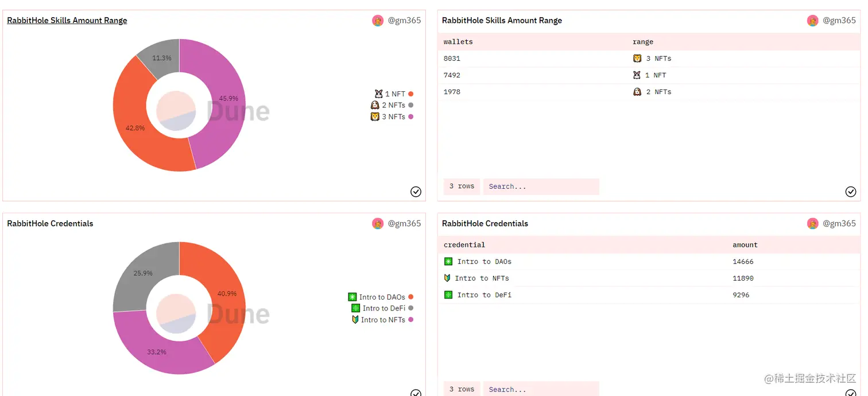Click RabbitHole Credentials chart panel title
The width and height of the screenshot is (868, 396).
tap(50, 223)
